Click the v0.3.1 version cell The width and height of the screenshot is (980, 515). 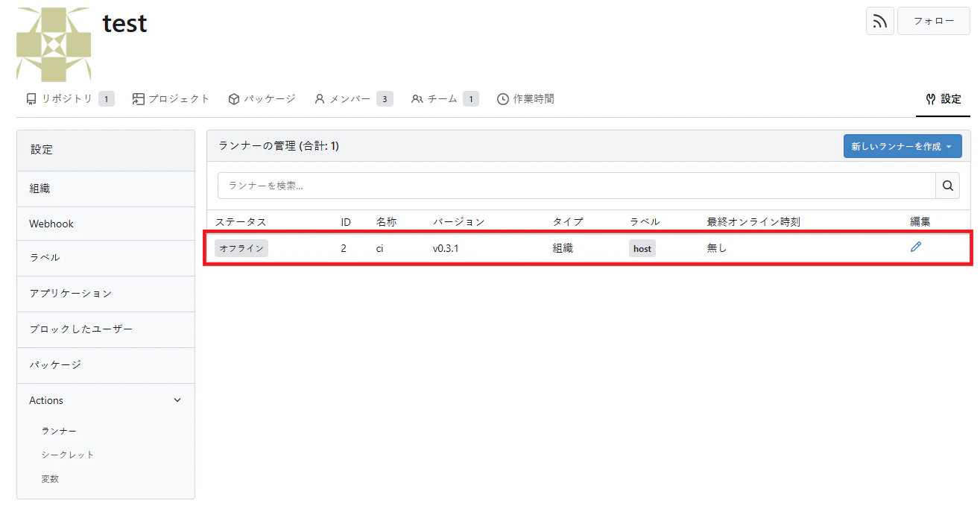coord(446,248)
